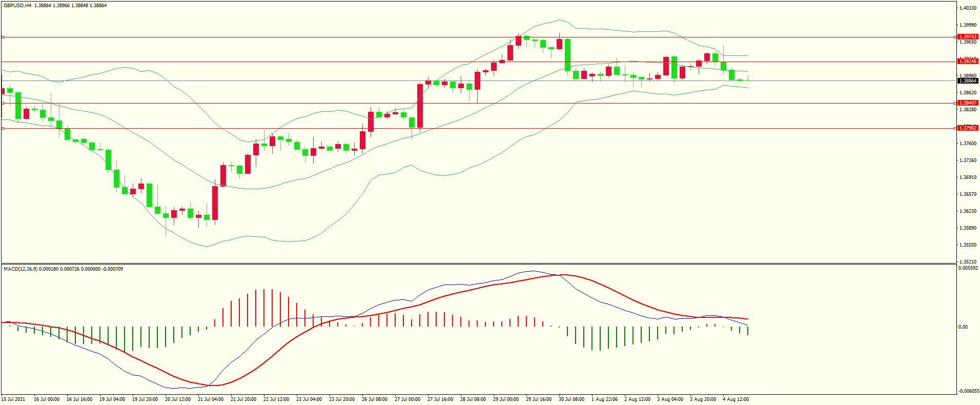980x405 pixels.
Task: Click the 1.36910 price scale value
Action: pyautogui.click(x=968, y=177)
